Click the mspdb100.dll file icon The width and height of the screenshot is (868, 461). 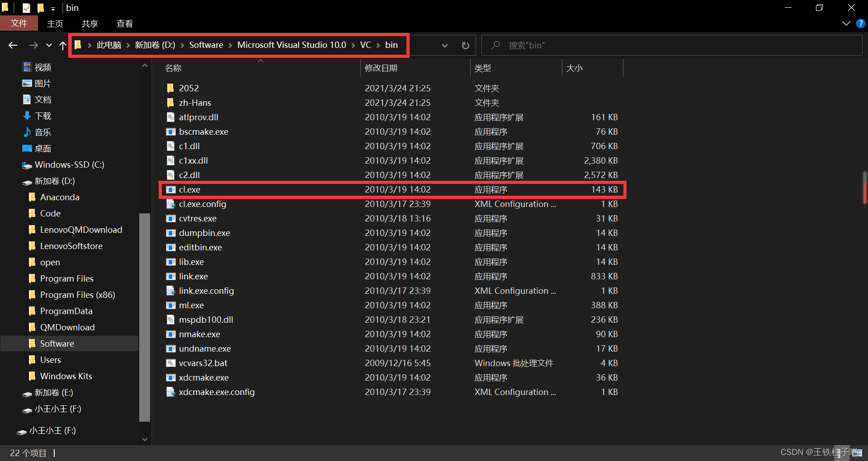tap(170, 320)
